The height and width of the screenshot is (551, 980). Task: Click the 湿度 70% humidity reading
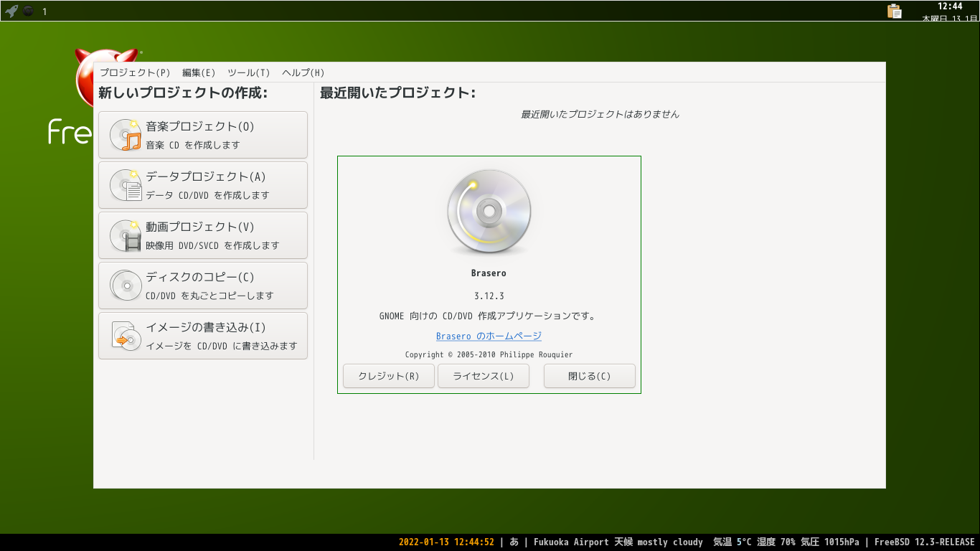[776, 542]
